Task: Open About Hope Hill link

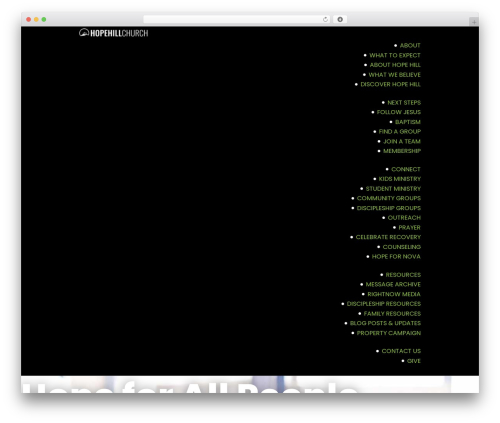Action: point(395,65)
